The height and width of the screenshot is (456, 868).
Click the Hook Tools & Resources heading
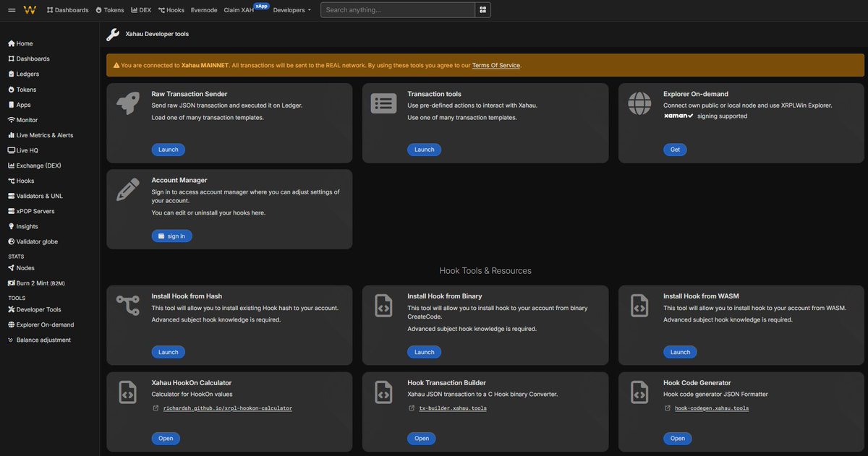[485, 271]
